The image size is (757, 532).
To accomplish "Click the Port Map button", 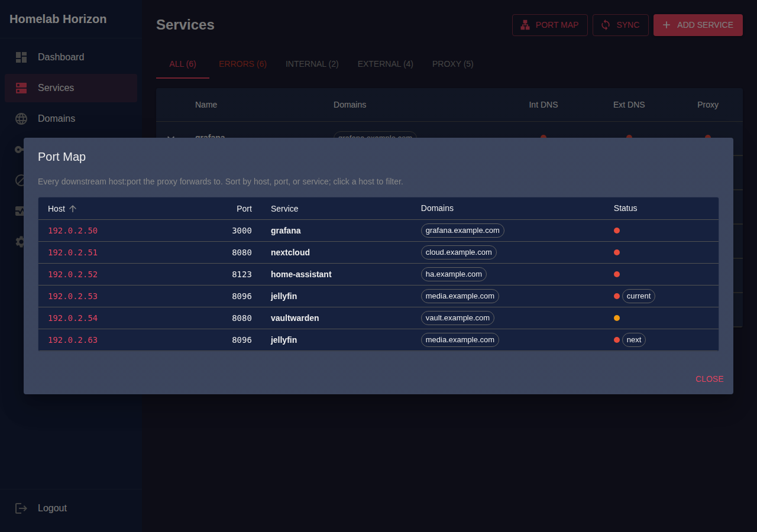I will tap(550, 25).
